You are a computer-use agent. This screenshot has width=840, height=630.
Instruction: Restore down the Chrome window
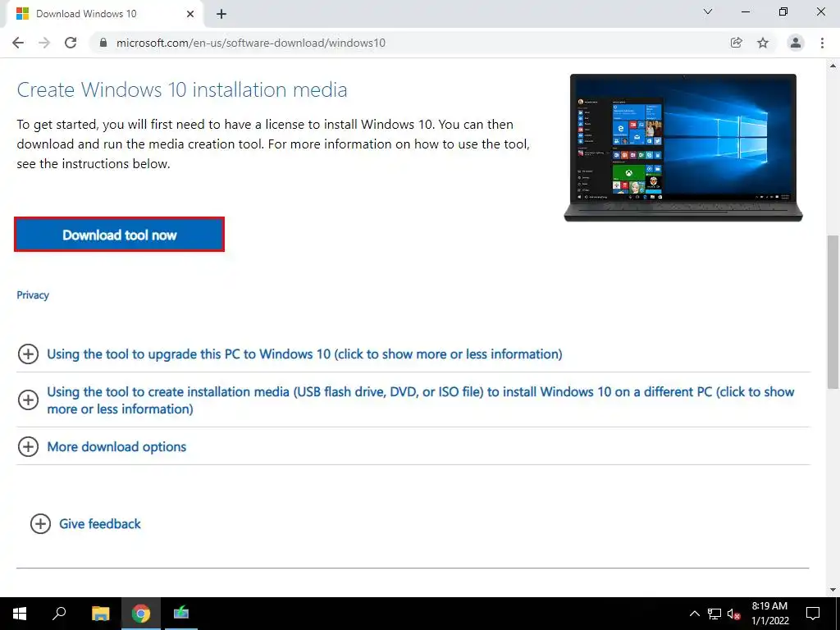pyautogui.click(x=783, y=11)
